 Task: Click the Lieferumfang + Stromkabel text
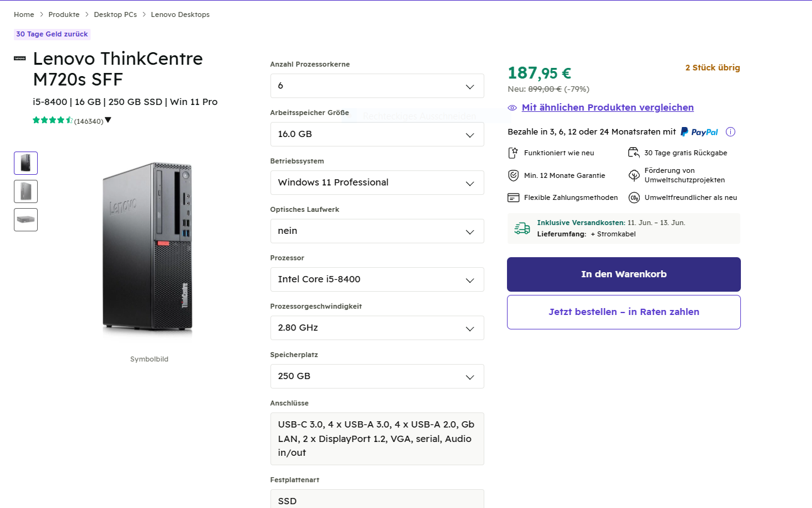coord(586,234)
